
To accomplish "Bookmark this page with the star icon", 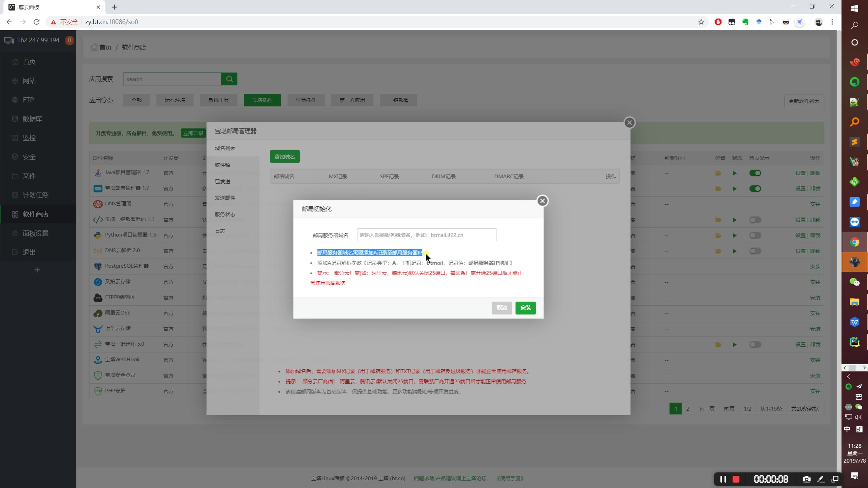I will point(701,22).
